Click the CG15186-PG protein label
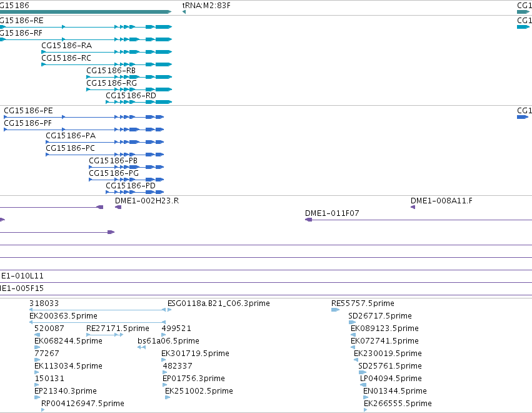The image size is (532, 413). (x=114, y=173)
